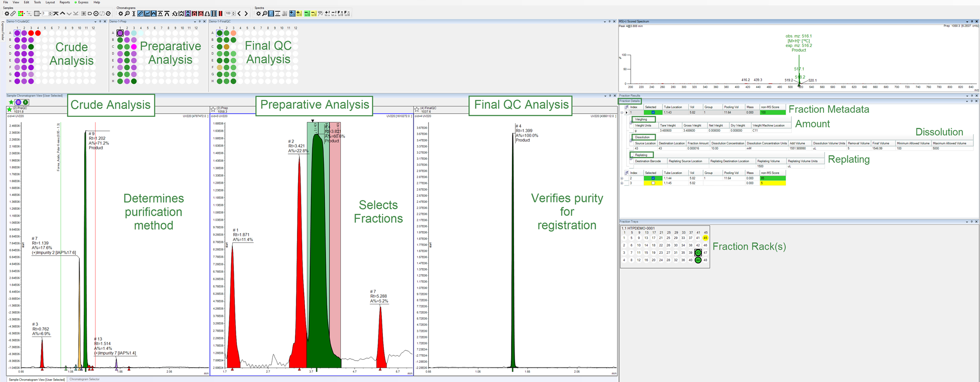Select magenta well C3 in Prep plate
Viewport: 980px width, 382px height.
[x=134, y=47]
